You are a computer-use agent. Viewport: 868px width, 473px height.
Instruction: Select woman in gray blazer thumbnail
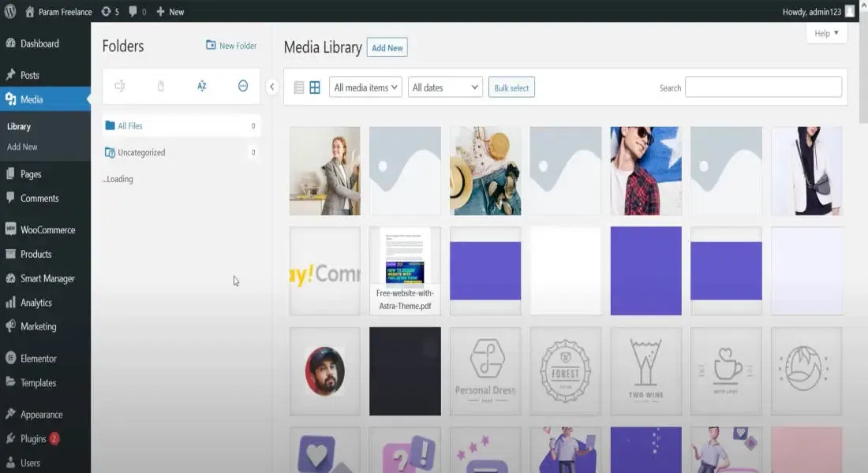[325, 171]
